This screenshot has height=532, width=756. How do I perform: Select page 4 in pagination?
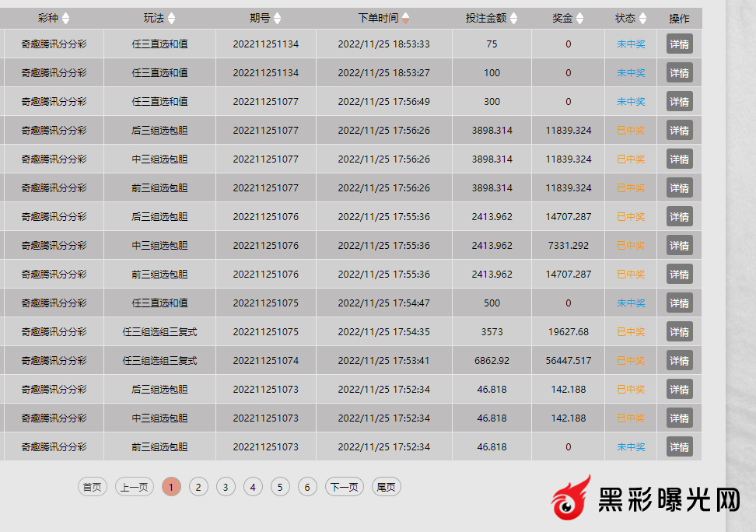coord(253,487)
